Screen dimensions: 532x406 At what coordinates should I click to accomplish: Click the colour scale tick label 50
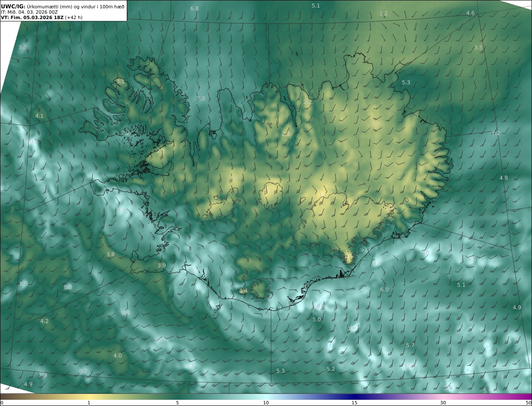pos(528,403)
